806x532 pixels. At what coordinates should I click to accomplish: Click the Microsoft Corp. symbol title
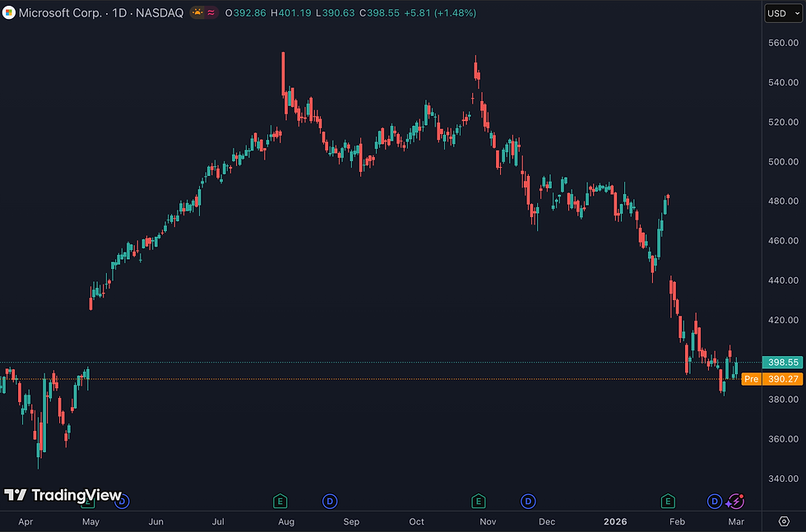click(x=60, y=13)
